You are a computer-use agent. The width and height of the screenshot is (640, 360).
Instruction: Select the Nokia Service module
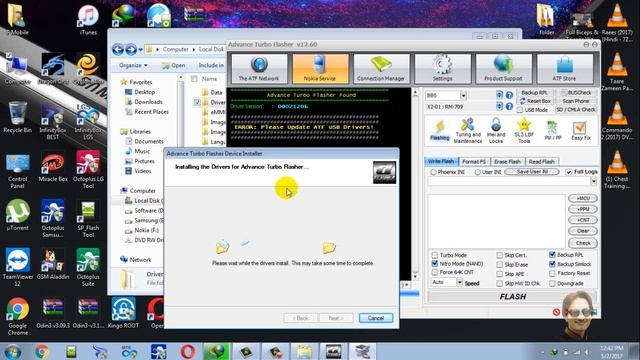[320, 69]
